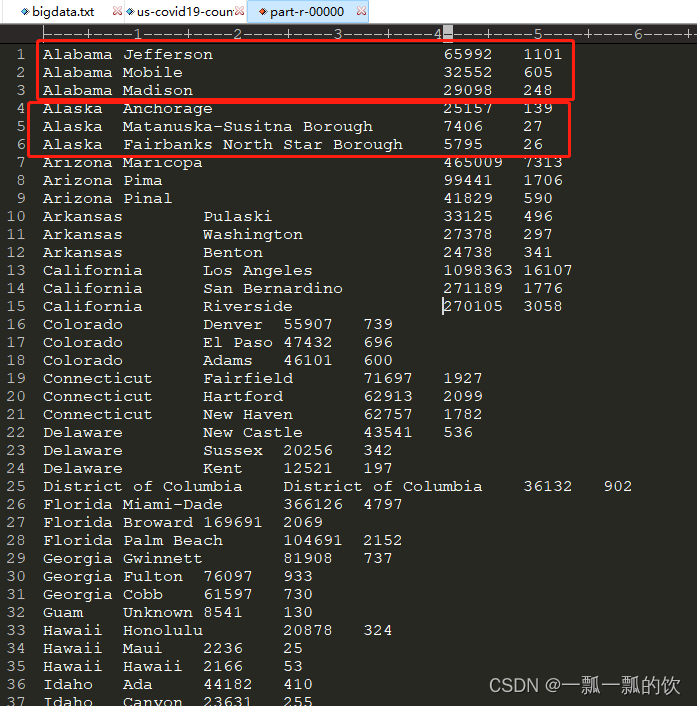Click the text 'El Paso' on line 17
This screenshot has height=706, width=697.
(238, 343)
